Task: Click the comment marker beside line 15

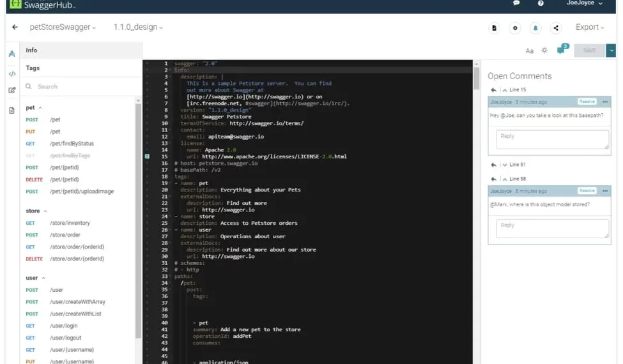Action: 148,156
